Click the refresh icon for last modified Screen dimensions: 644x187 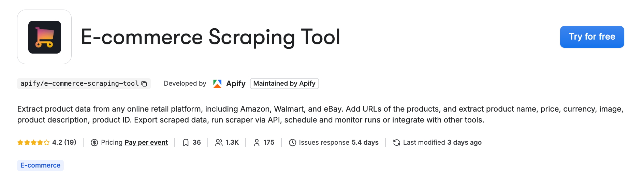[396, 143]
